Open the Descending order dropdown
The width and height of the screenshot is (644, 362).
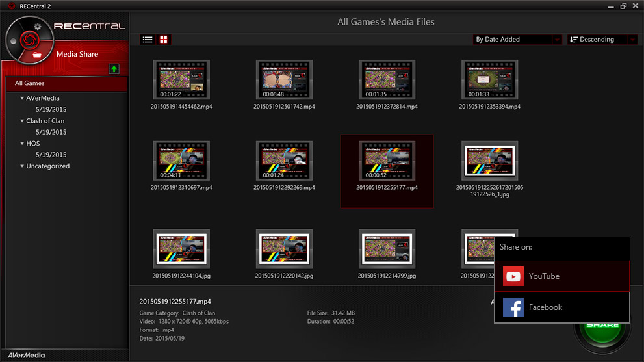pos(602,40)
